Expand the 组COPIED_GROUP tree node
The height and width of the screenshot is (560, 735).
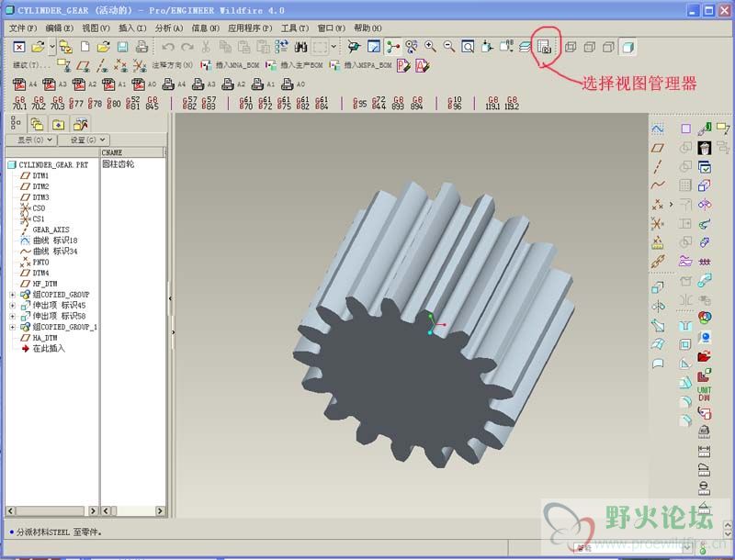tap(13, 295)
